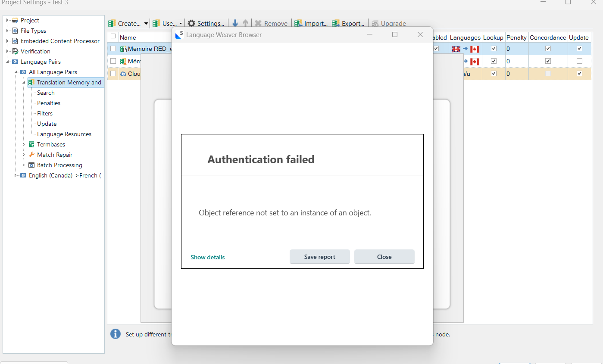Open the Use... dropdown arrow
The height and width of the screenshot is (364, 603).
tap(180, 23)
